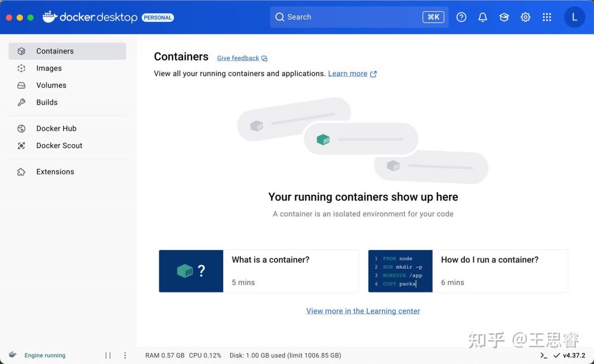The height and width of the screenshot is (364, 594).
Task: Click the up-to-date checkmark icon
Action: tap(557, 356)
